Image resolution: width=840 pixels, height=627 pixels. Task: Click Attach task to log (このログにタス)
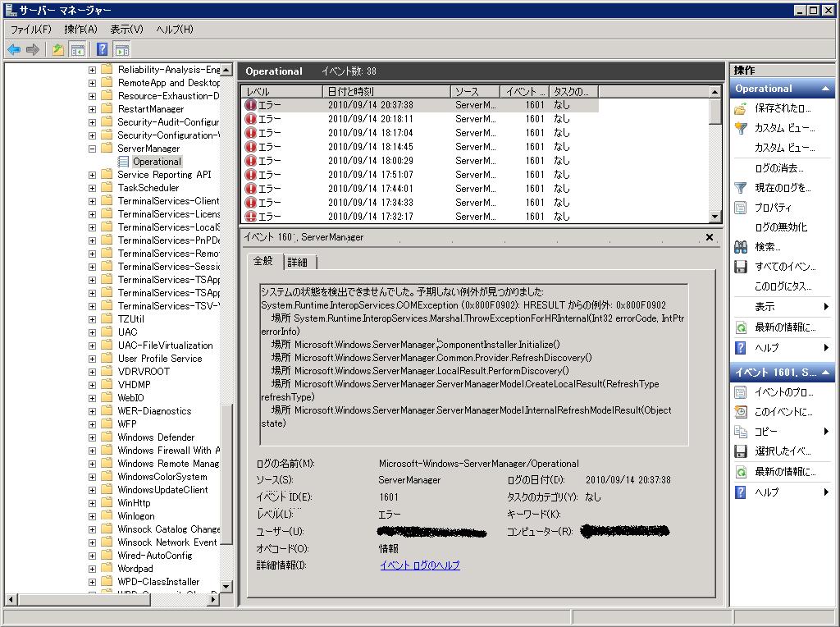782,286
